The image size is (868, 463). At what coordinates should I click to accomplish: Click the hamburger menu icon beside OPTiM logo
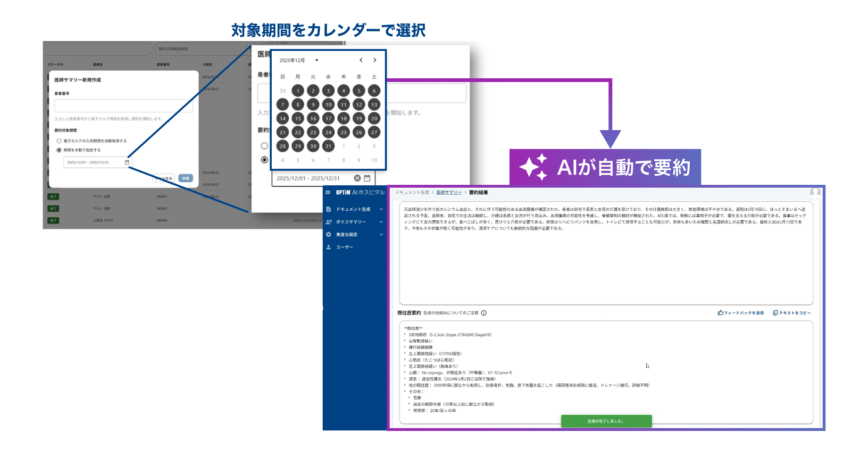[x=328, y=192]
